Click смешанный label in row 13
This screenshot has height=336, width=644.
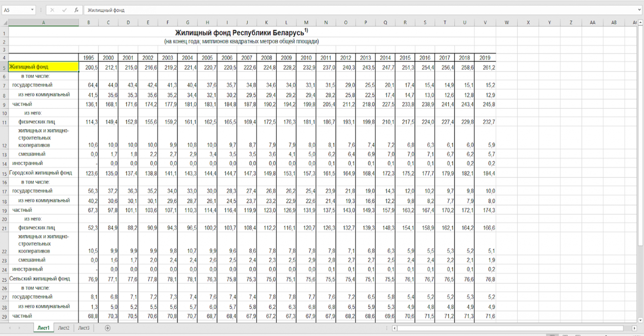tap(32, 154)
